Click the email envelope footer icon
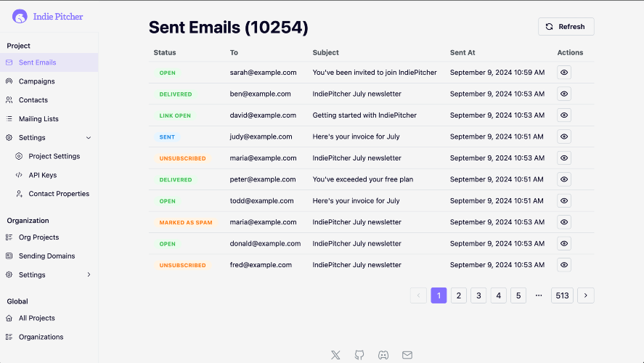The width and height of the screenshot is (644, 363). (407, 355)
